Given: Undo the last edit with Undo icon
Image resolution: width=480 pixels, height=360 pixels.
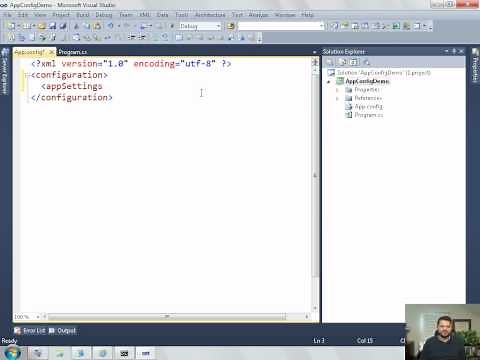Looking at the screenshot, I should click(110, 26).
